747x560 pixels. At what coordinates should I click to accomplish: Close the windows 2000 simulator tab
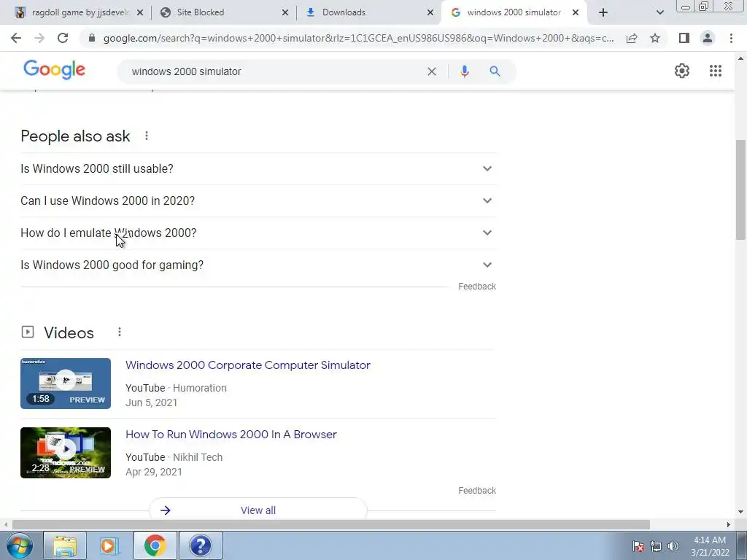pyautogui.click(x=576, y=13)
